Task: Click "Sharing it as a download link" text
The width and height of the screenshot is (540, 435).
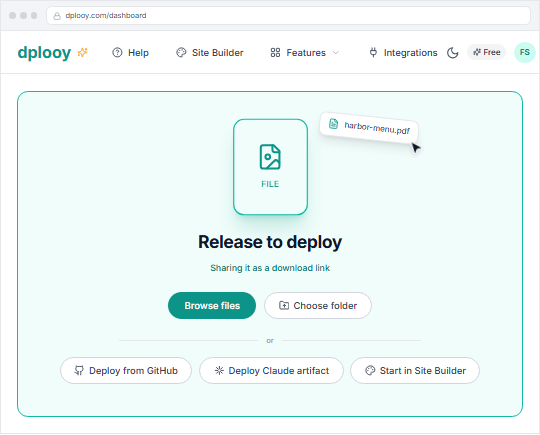Action: 270,268
